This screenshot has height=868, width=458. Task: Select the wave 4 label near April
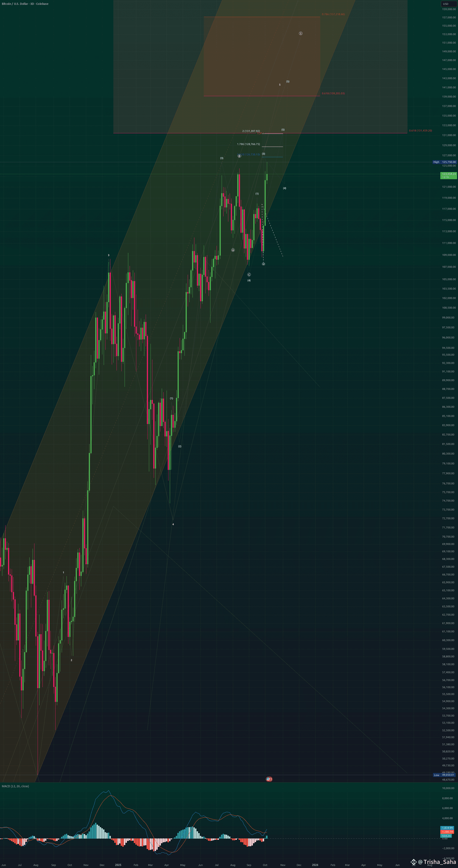click(173, 524)
